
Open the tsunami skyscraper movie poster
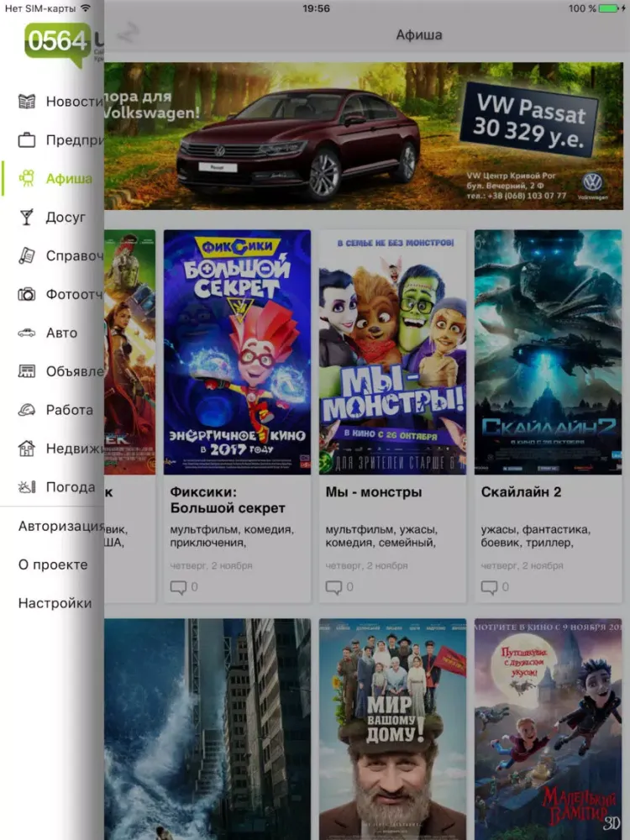pos(207,729)
